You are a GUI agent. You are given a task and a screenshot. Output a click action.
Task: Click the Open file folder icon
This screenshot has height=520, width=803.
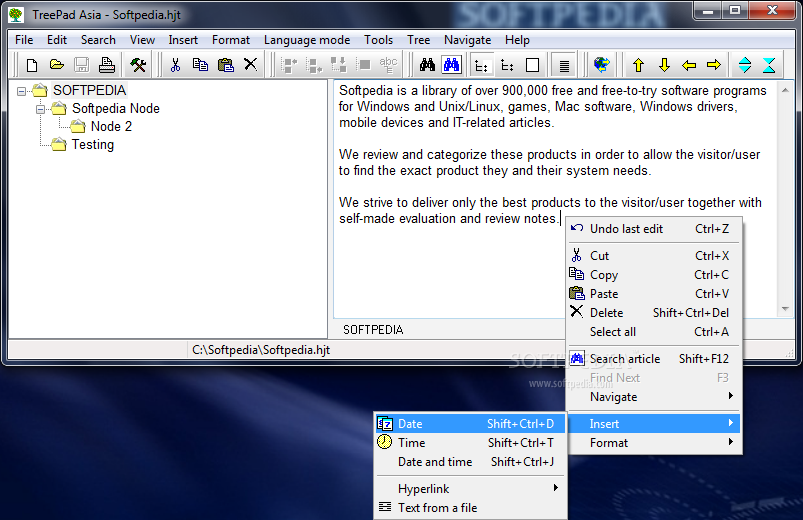57,65
